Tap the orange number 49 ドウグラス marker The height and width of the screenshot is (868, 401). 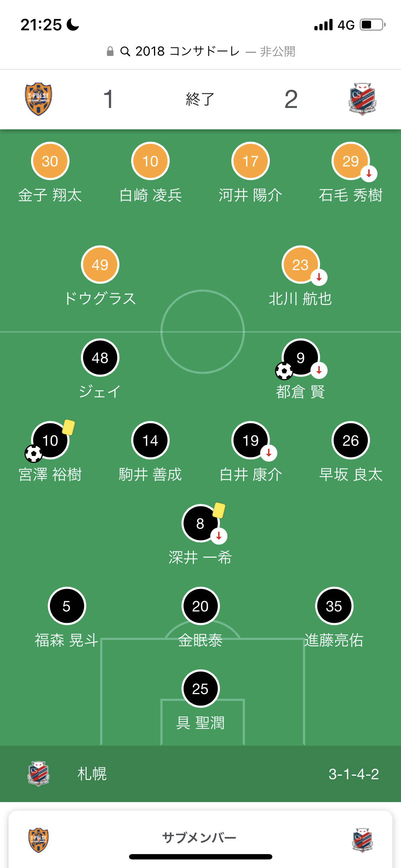pos(100,265)
